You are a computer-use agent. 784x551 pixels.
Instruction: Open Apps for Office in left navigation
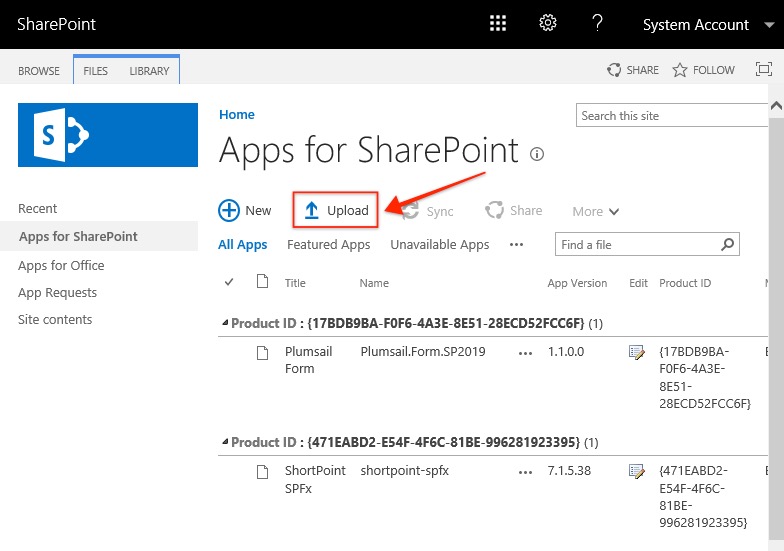coord(61,266)
